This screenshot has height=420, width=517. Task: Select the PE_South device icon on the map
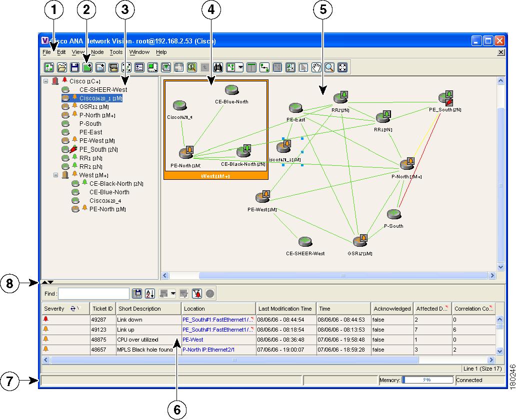pyautogui.click(x=446, y=98)
